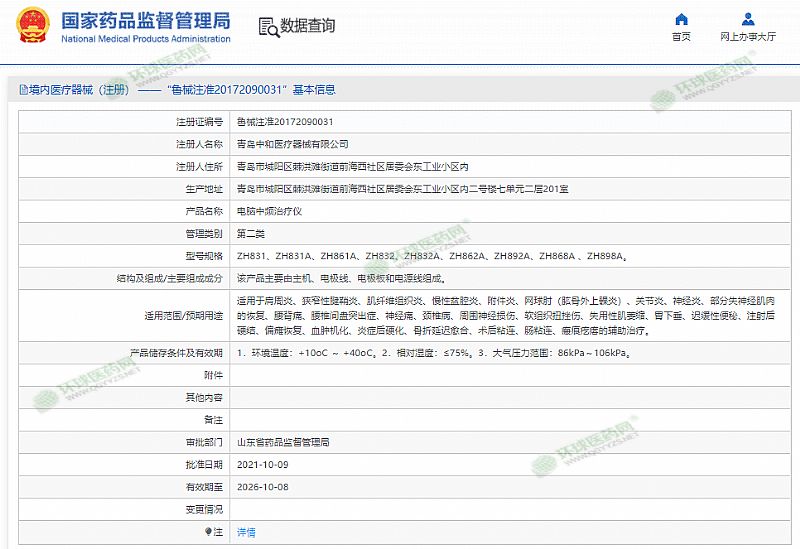Viewport: 800px width, 549px height.
Task: Click the expiry date 2026-10-08
Action: point(261,487)
